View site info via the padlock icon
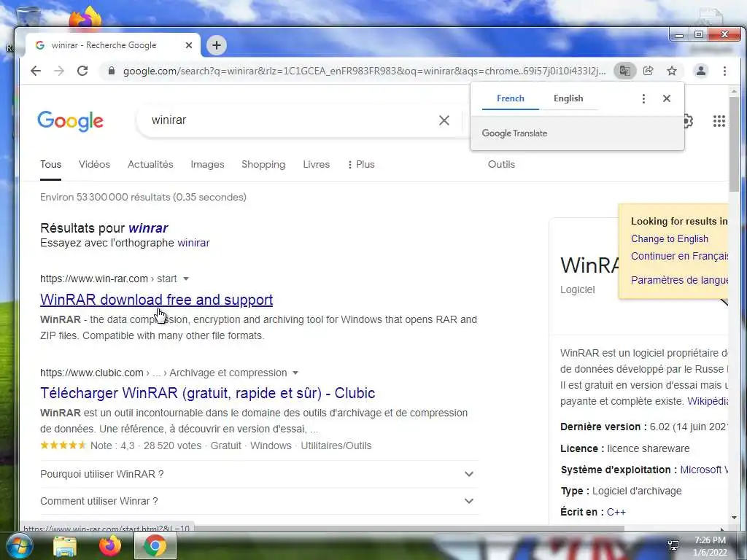This screenshot has width=747, height=560. 112,71
